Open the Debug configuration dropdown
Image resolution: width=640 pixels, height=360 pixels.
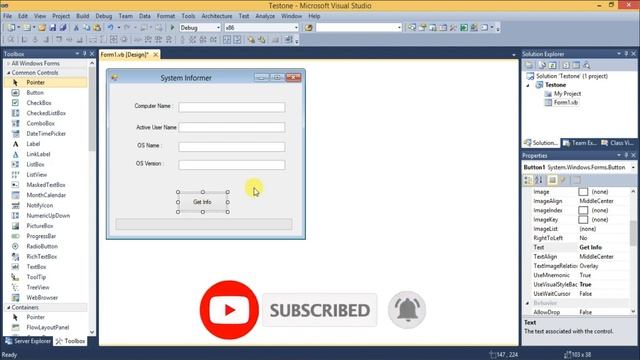point(218,28)
